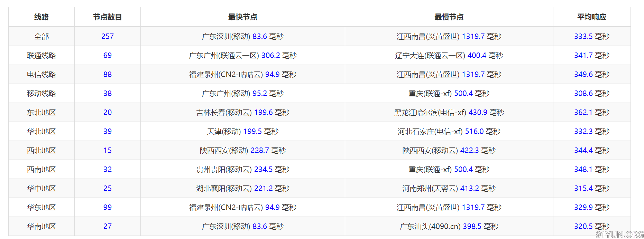This screenshot has width=644, height=239.
Task: Click average response 341.7 毫秒
Action: (x=592, y=55)
